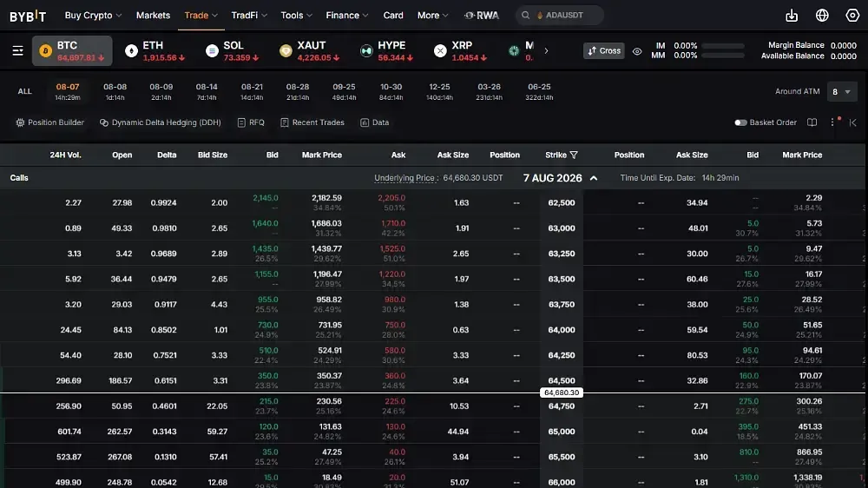Viewport: 868px width, 488px height.
Task: Open the Around ATM count dropdown
Action: pos(841,91)
